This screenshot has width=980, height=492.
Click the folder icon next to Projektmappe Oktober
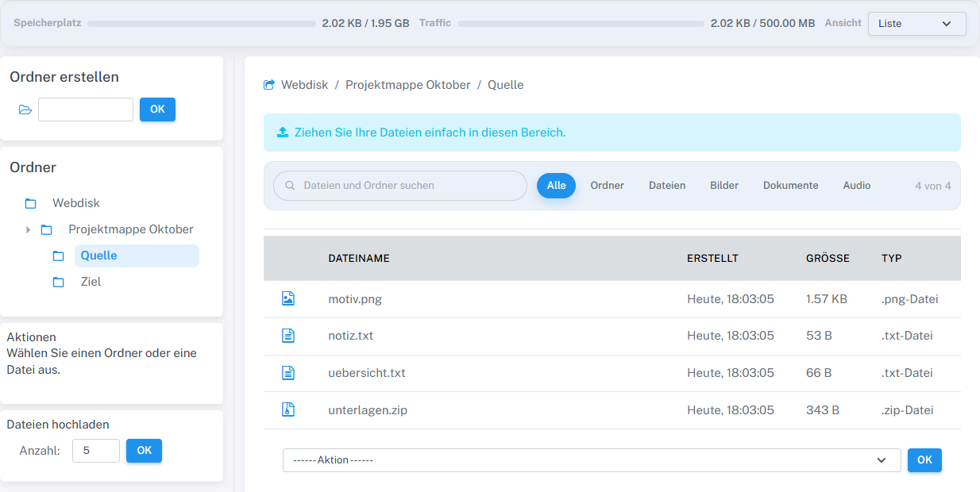coord(47,229)
